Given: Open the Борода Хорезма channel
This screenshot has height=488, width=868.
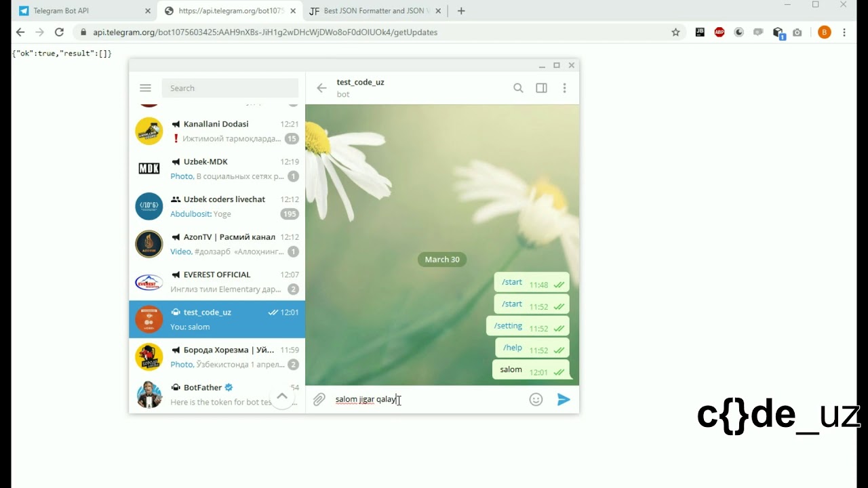Looking at the screenshot, I should pos(217,357).
